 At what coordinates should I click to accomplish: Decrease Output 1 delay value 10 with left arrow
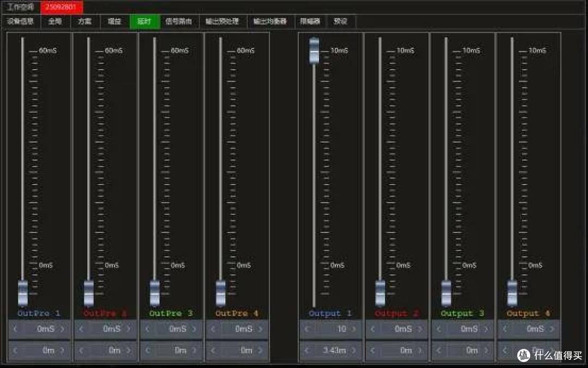tap(307, 329)
